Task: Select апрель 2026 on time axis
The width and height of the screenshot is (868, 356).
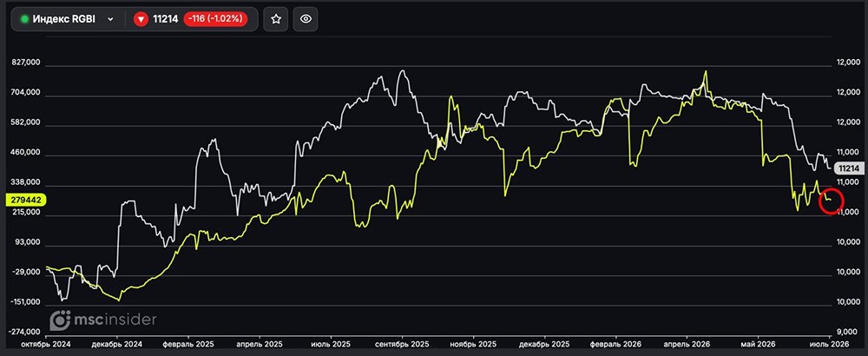Action: tap(687, 345)
